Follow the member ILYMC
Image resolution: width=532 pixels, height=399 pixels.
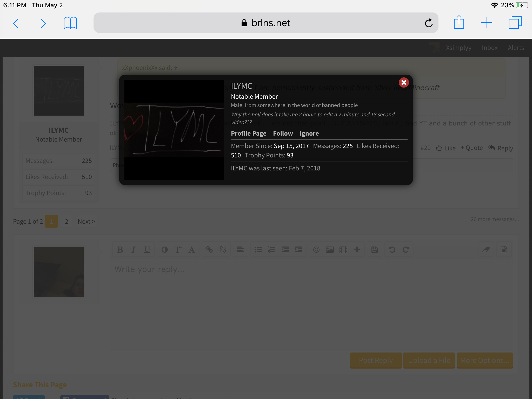283,133
